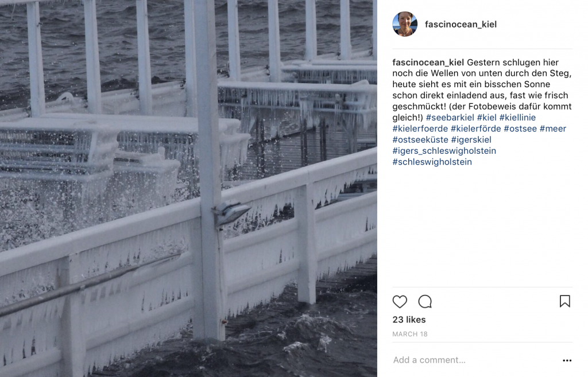Open the fascinocean_kiel profile picture

pos(405,24)
